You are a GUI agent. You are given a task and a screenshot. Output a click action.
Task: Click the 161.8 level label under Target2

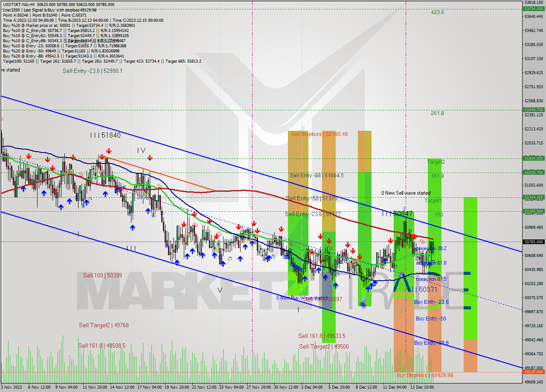[437, 176]
